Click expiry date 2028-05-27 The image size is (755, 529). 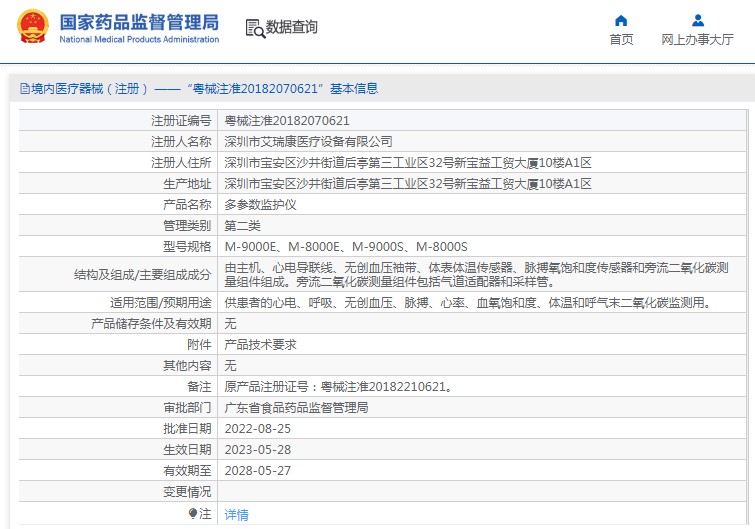point(258,470)
